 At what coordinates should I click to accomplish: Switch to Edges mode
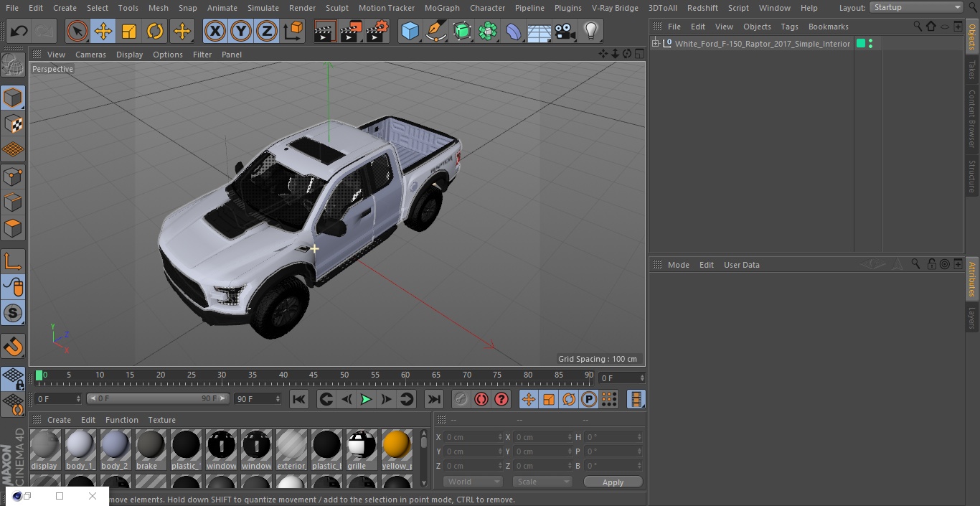(13, 202)
